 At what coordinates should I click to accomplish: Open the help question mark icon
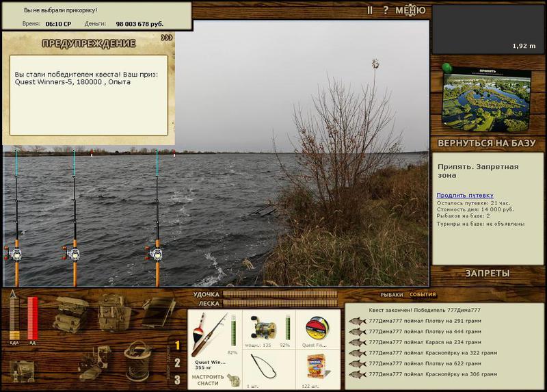click(386, 10)
